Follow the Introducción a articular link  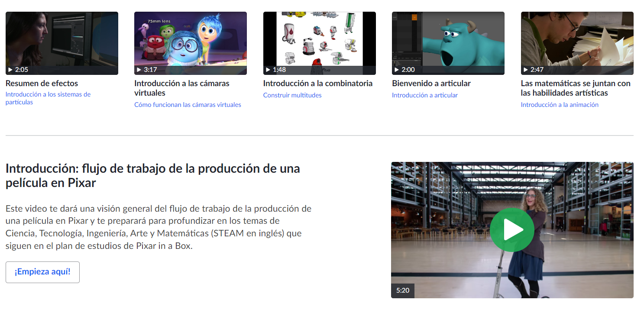click(425, 95)
